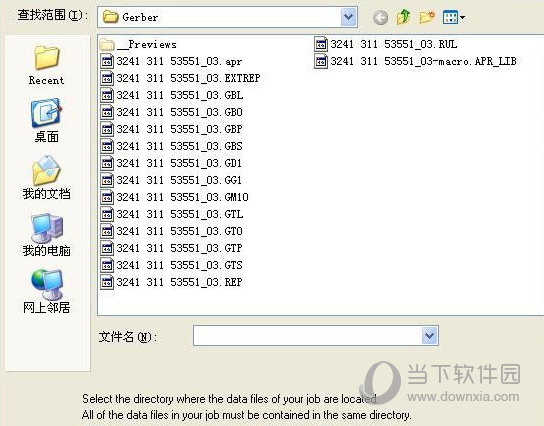544x426 pixels.
Task: Select file name 3241 311 53551_03.EXTREP
Action: click(x=188, y=78)
